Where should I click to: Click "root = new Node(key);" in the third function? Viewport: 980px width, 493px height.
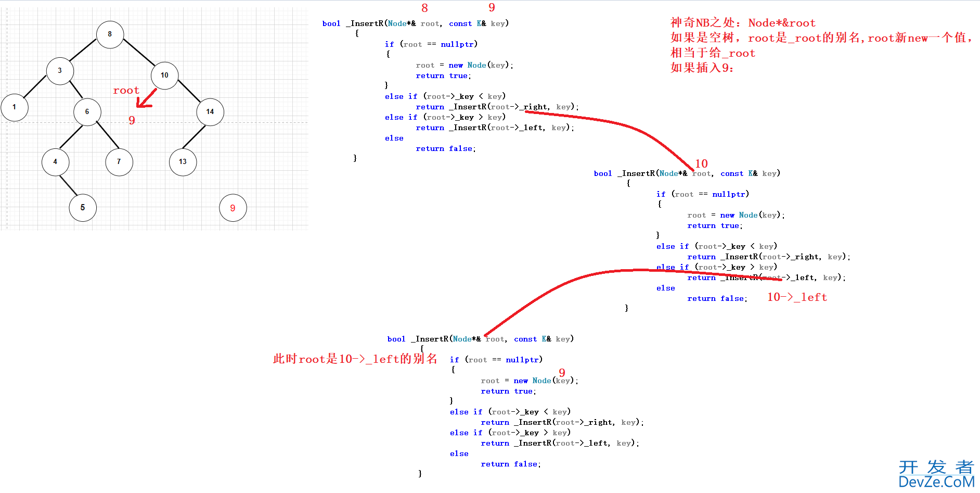click(x=530, y=381)
